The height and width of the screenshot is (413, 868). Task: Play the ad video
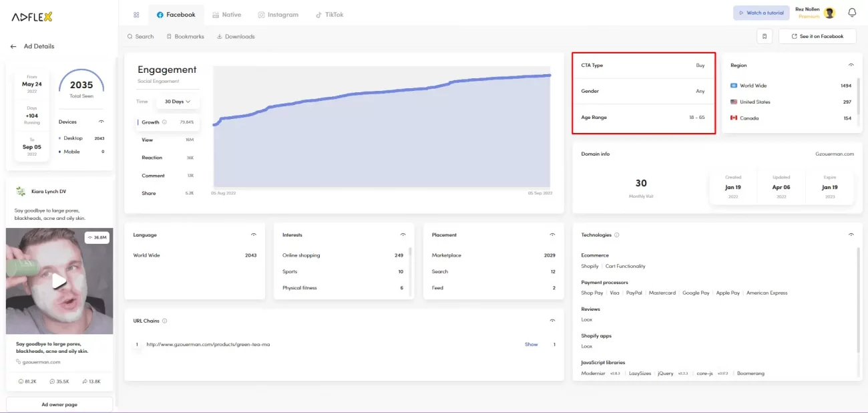[x=59, y=281]
